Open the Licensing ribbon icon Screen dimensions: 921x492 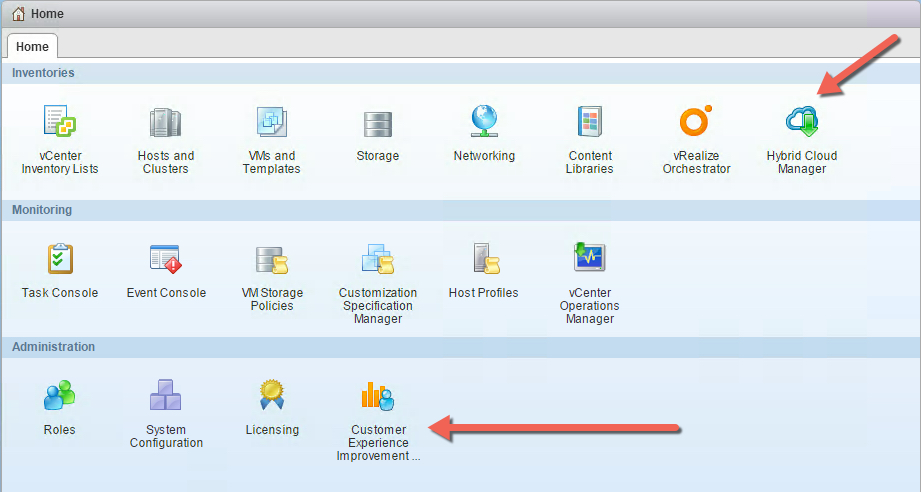(x=272, y=395)
